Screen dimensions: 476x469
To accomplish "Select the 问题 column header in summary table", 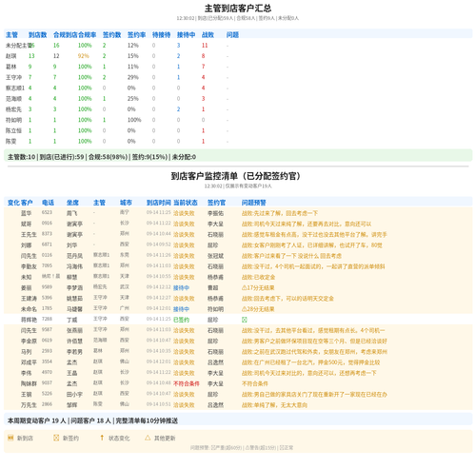I will pos(232,35).
